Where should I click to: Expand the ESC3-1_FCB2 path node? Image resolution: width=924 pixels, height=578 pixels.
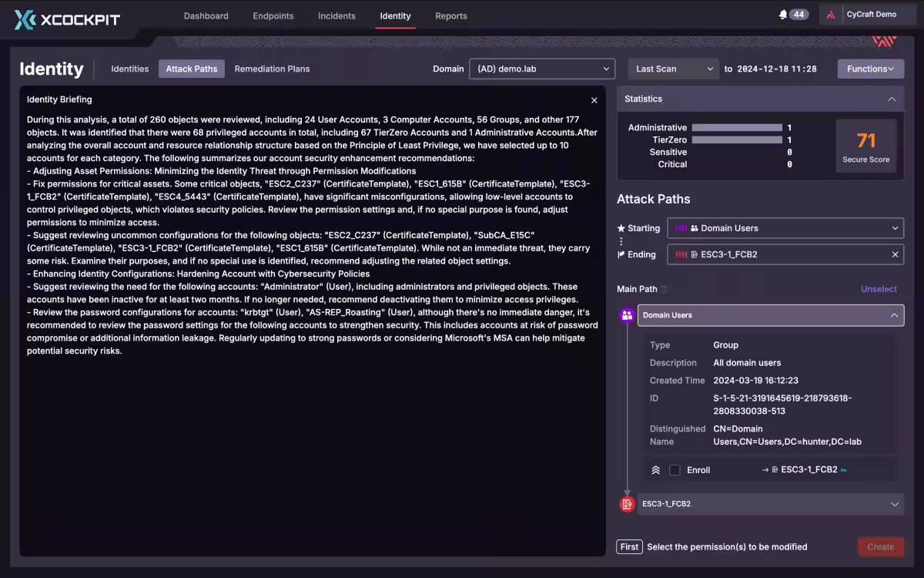pyautogui.click(x=894, y=504)
